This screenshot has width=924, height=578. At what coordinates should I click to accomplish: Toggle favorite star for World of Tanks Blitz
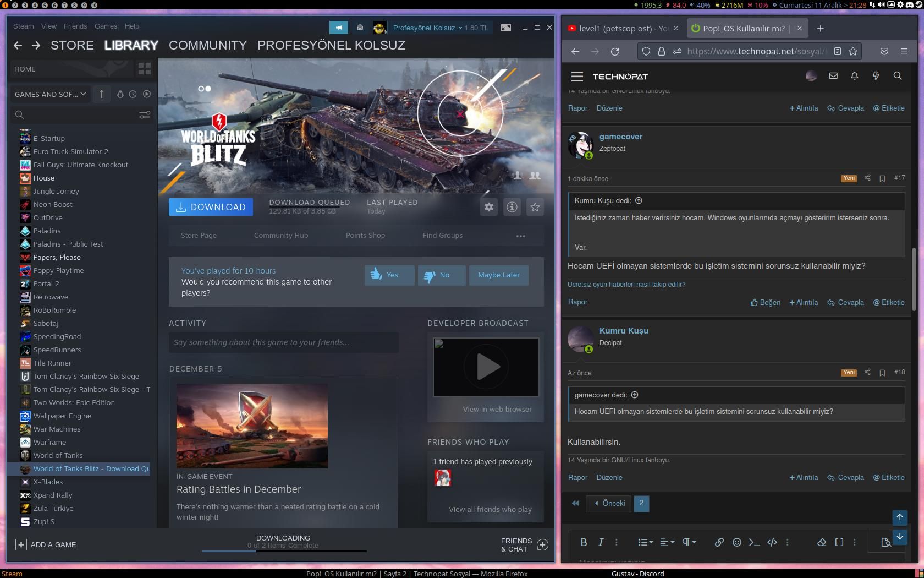tap(535, 207)
